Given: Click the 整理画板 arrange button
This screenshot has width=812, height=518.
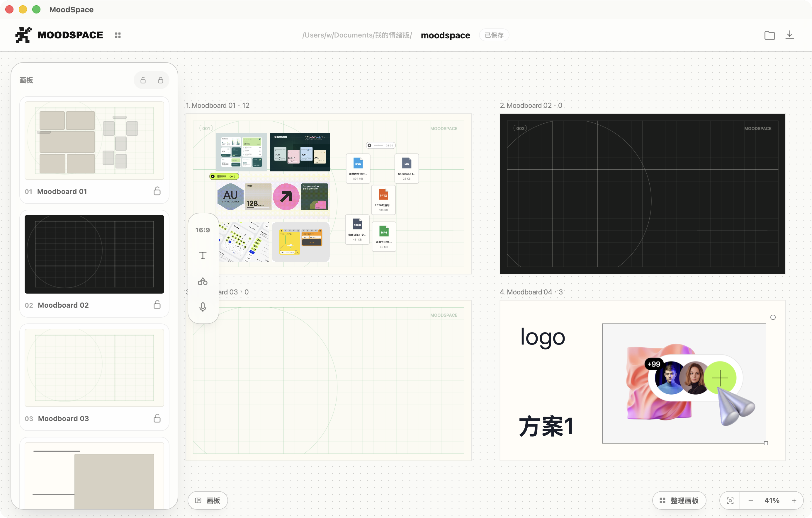Looking at the screenshot, I should coord(679,500).
